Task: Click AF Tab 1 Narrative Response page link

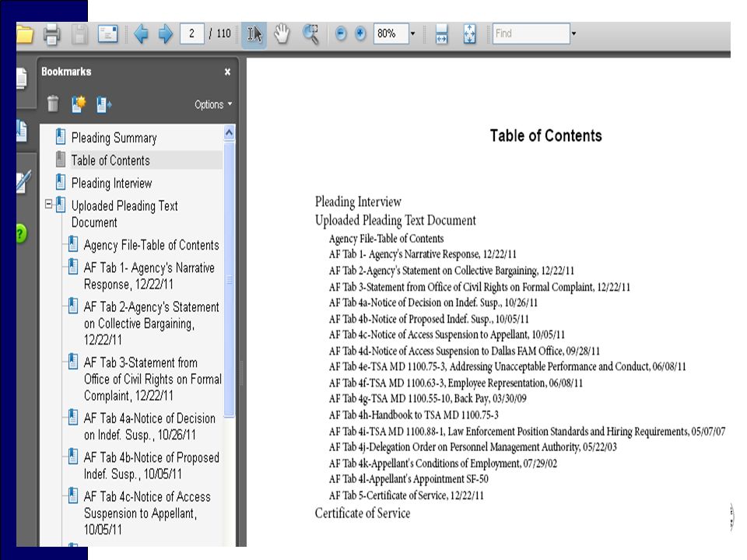Action: click(423, 254)
